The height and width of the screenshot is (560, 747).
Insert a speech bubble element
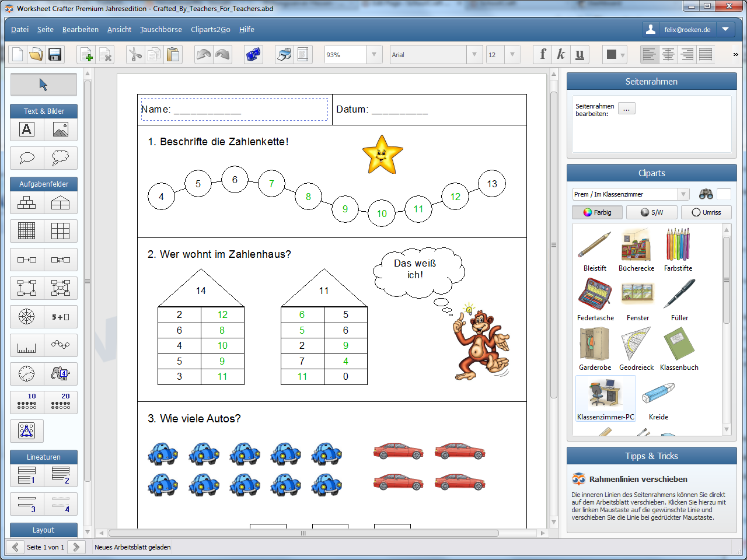pyautogui.click(x=27, y=157)
